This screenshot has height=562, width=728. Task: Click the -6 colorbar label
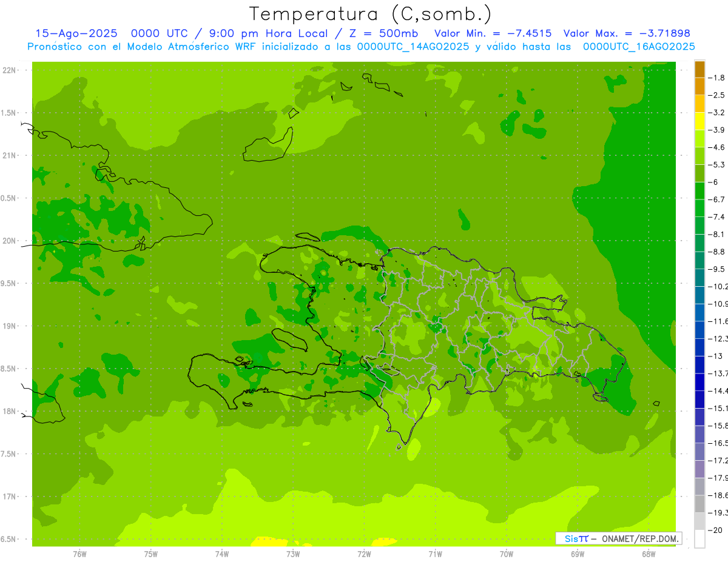713,182
